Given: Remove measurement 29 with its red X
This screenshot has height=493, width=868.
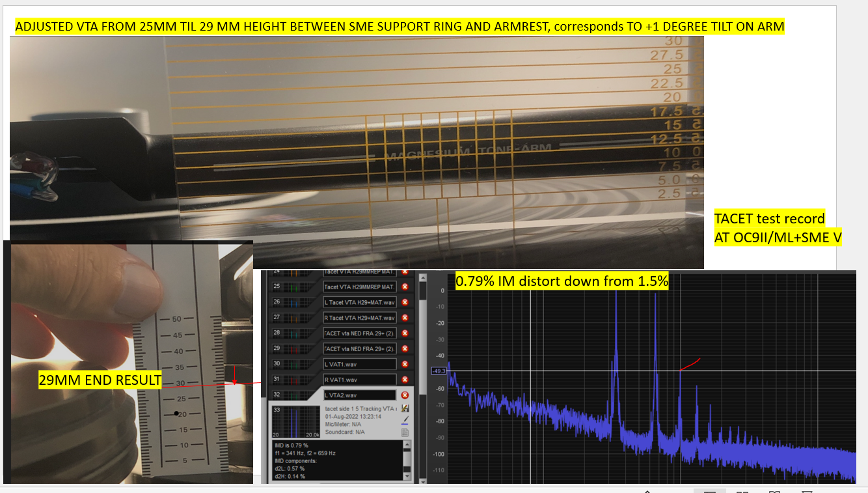Looking at the screenshot, I should pyautogui.click(x=405, y=348).
